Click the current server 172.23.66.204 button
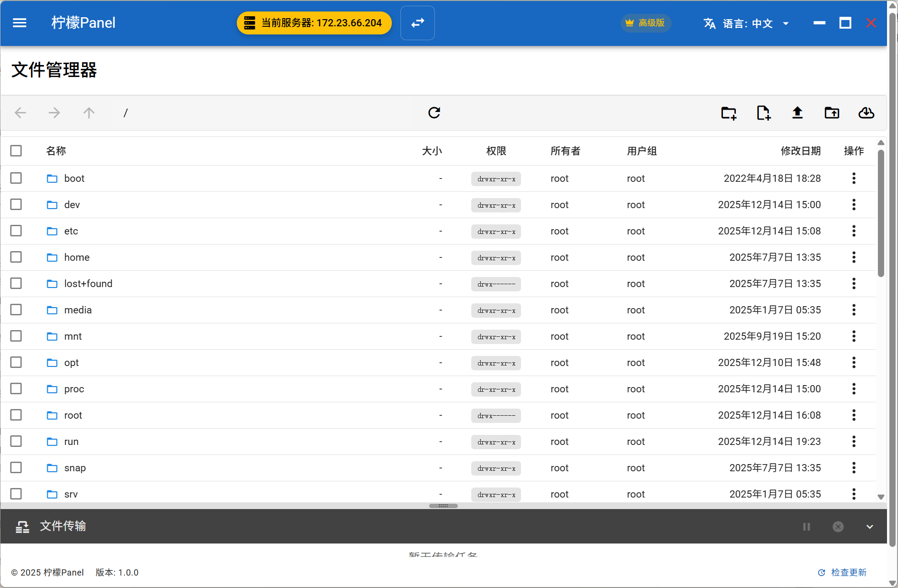Image resolution: width=898 pixels, height=588 pixels. [x=314, y=23]
